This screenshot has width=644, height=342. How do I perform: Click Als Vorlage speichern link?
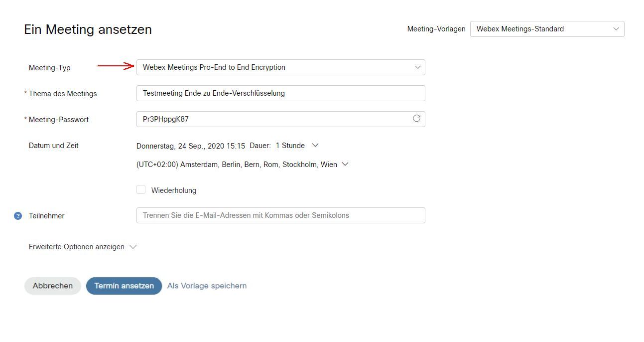pyautogui.click(x=207, y=286)
